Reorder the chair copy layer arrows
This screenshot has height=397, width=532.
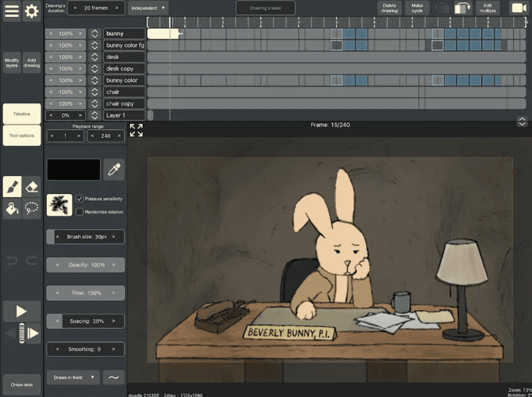[95, 104]
